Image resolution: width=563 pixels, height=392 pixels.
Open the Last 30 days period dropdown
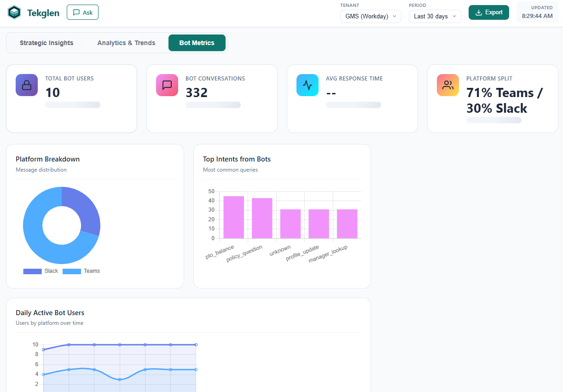click(434, 16)
